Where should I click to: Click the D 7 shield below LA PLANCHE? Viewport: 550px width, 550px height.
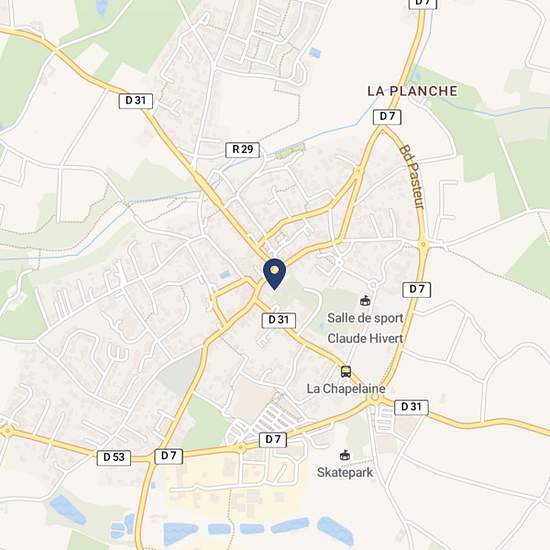click(387, 116)
